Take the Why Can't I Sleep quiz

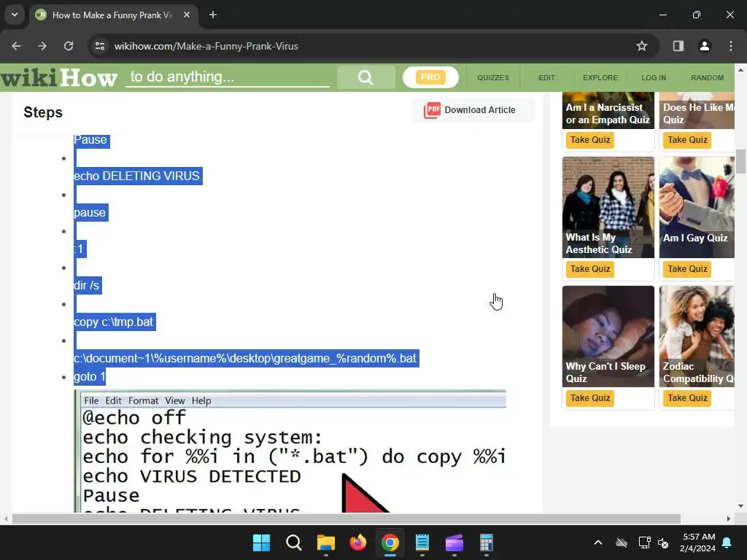coord(589,398)
